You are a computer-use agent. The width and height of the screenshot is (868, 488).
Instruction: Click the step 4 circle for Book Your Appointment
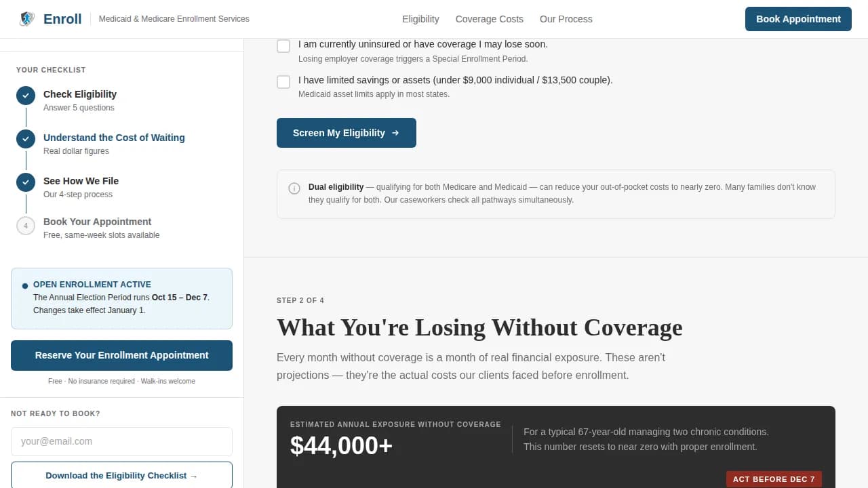(x=26, y=226)
